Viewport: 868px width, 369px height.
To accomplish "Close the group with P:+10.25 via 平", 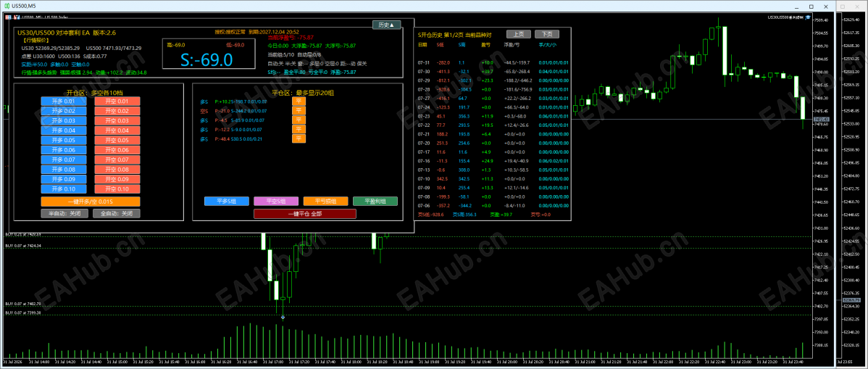I will point(299,101).
